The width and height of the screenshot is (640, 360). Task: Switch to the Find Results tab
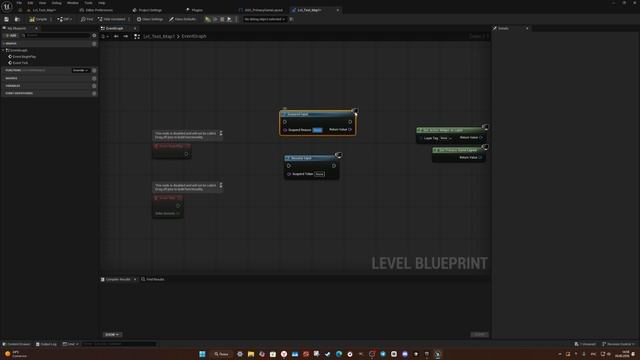153,280
